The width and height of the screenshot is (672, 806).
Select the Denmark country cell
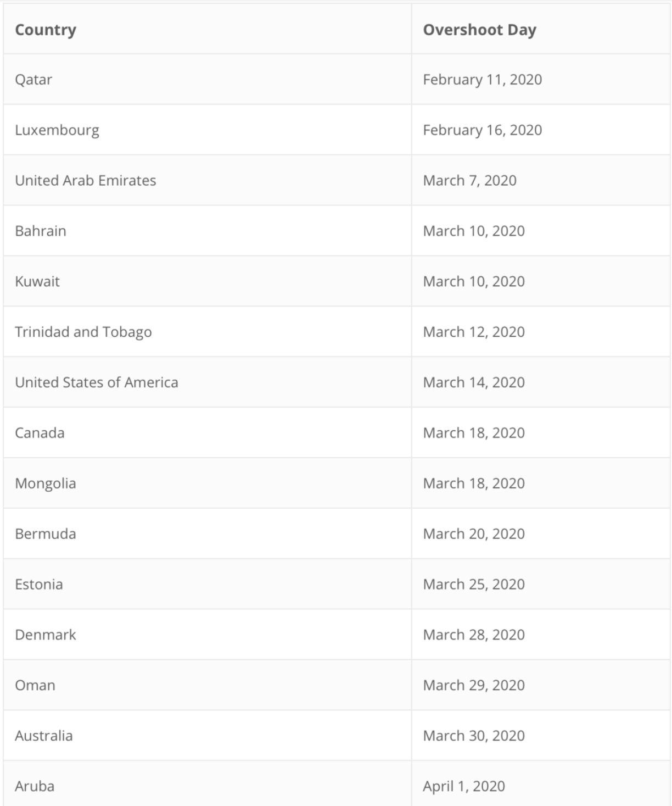click(46, 635)
